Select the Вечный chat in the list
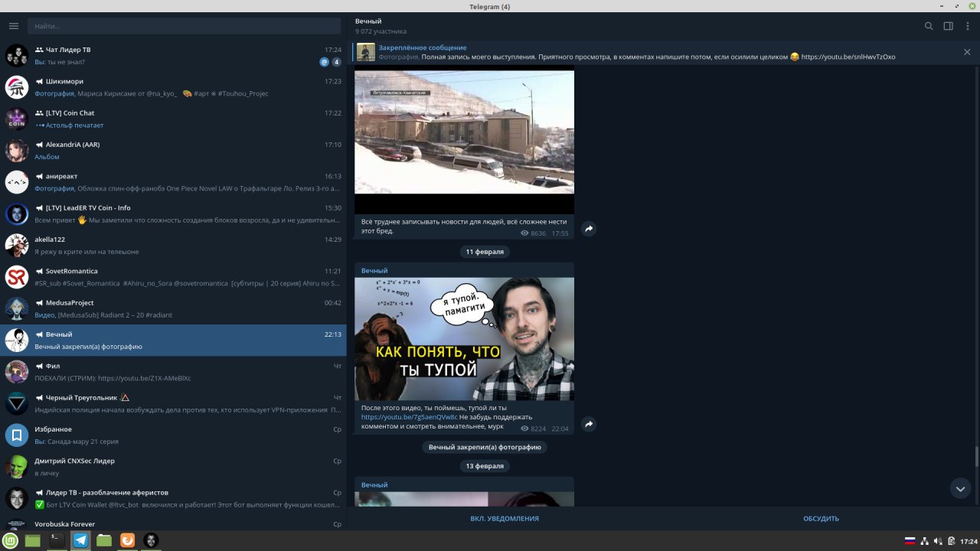The width and height of the screenshot is (980, 551). 173,341
